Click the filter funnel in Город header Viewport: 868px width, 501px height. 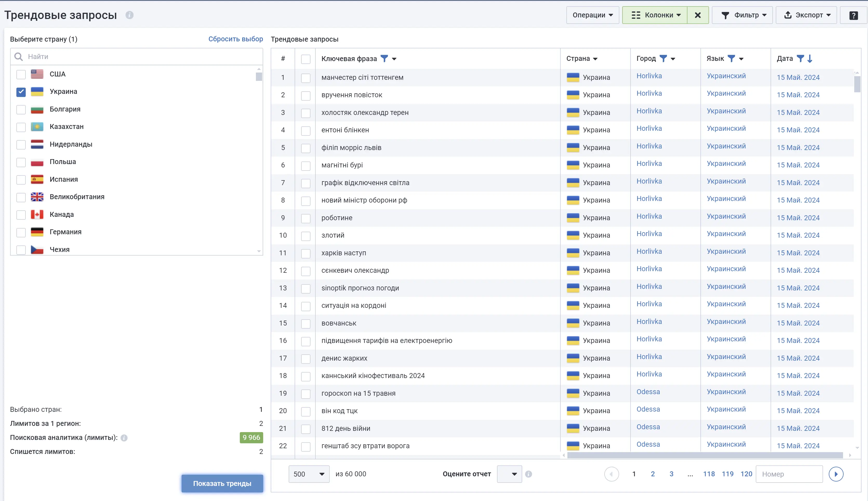pyautogui.click(x=663, y=58)
